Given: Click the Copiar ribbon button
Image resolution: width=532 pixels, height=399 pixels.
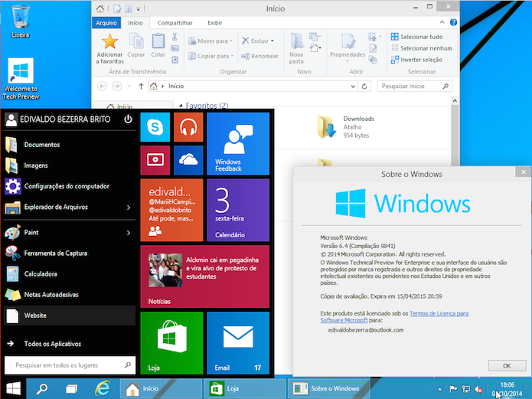Looking at the screenshot, I should coord(136,45).
